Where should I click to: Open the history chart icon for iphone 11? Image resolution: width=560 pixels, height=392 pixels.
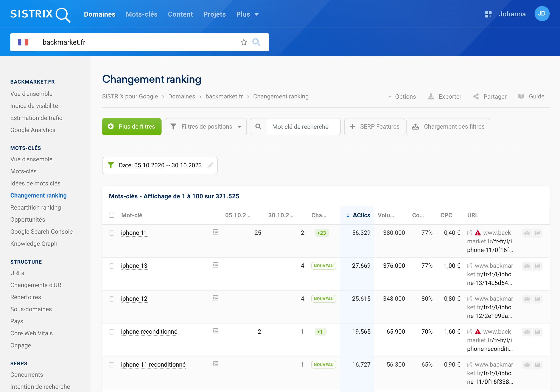(538, 233)
